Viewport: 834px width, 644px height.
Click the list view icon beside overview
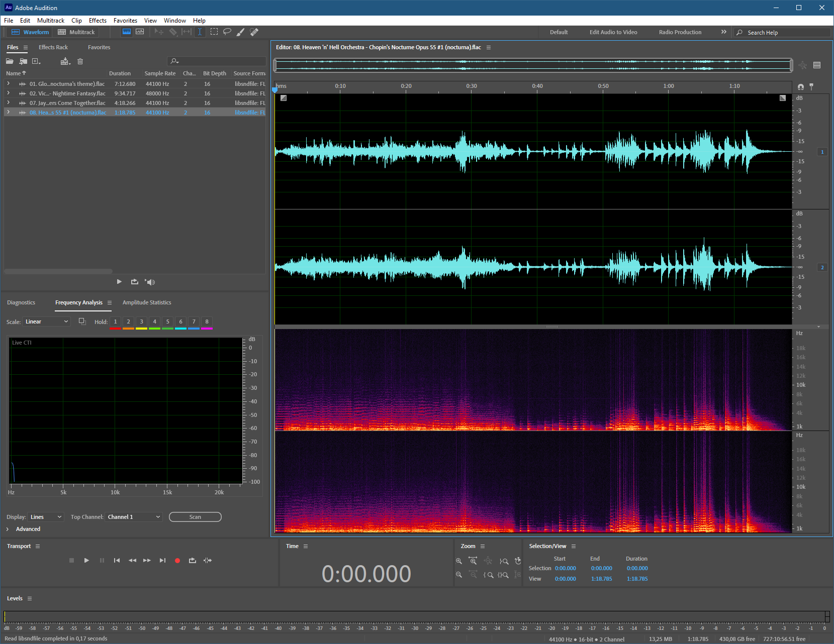point(817,65)
